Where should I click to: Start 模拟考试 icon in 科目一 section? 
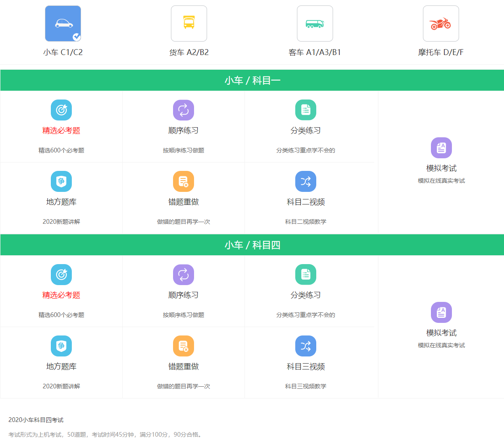click(x=441, y=148)
